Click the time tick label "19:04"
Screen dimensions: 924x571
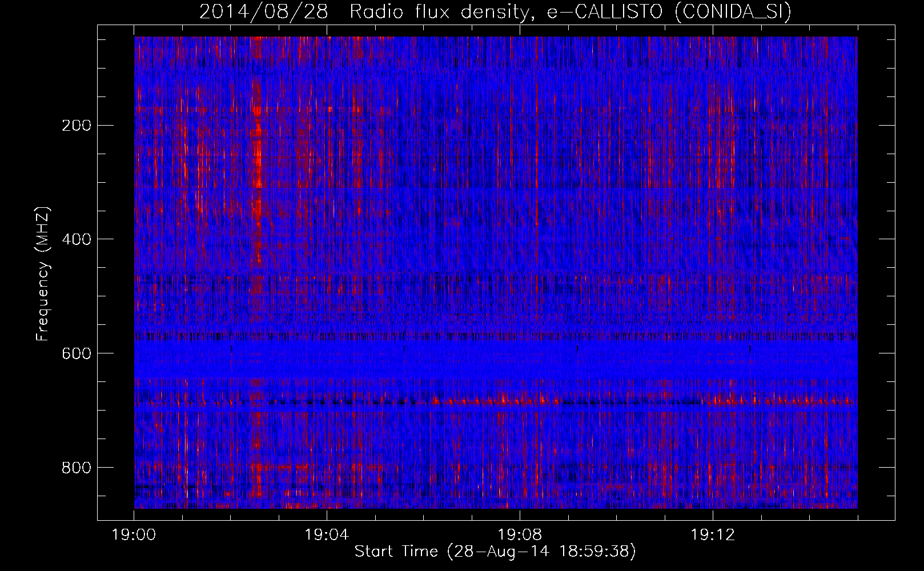click(x=327, y=535)
